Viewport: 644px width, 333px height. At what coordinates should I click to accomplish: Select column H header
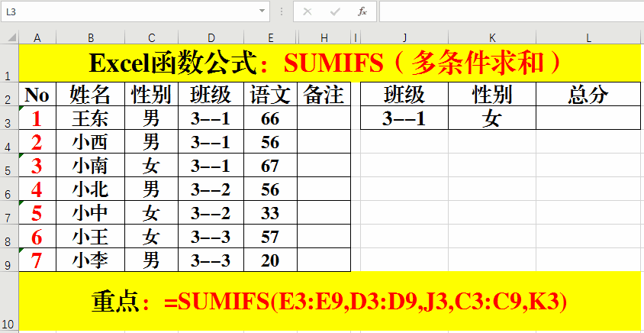[324, 38]
